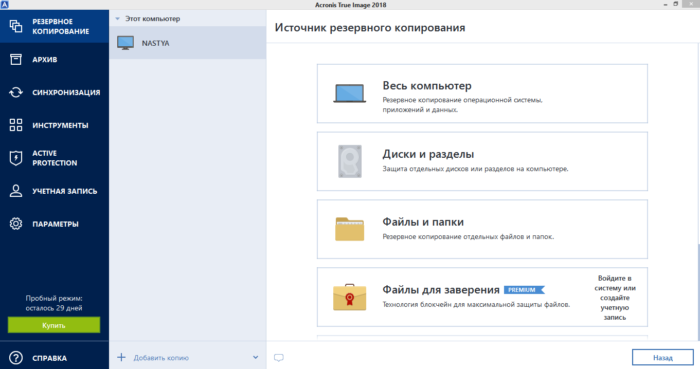Click the Acronis logo in the title bar
Screen dimensions: 700x369
4,4
